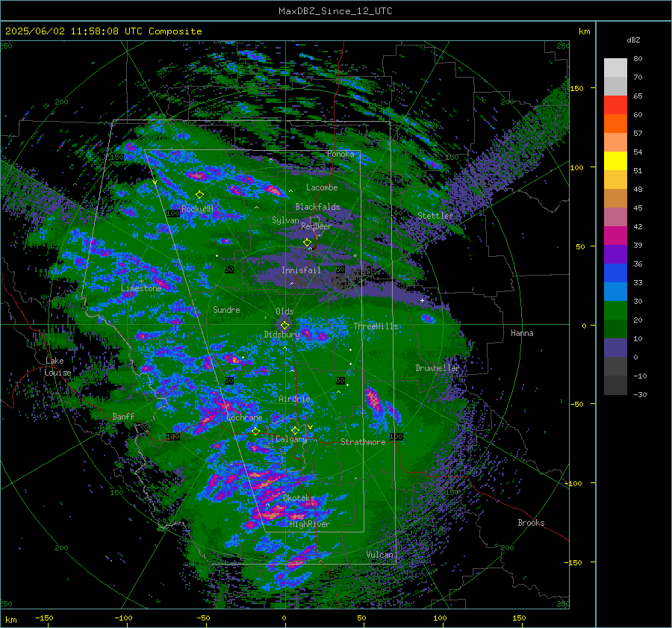The image size is (672, 628).
Task: Click the yellow diamond marker beside RockyMH
Action: click(x=199, y=195)
